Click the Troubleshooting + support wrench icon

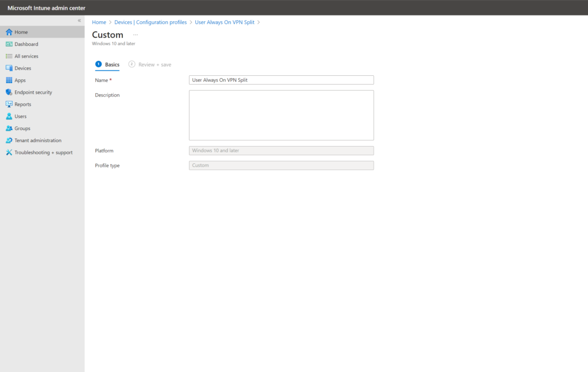9,152
